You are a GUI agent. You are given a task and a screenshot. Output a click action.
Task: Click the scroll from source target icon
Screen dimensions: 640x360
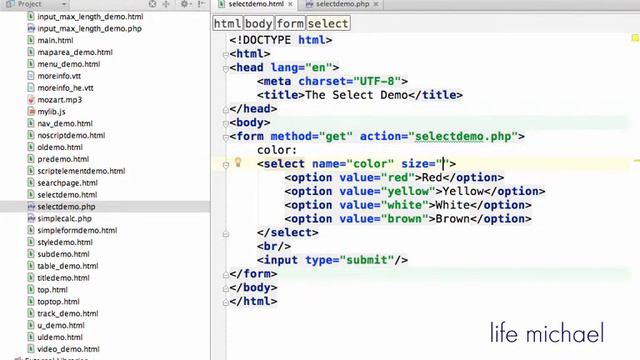[x=152, y=4]
